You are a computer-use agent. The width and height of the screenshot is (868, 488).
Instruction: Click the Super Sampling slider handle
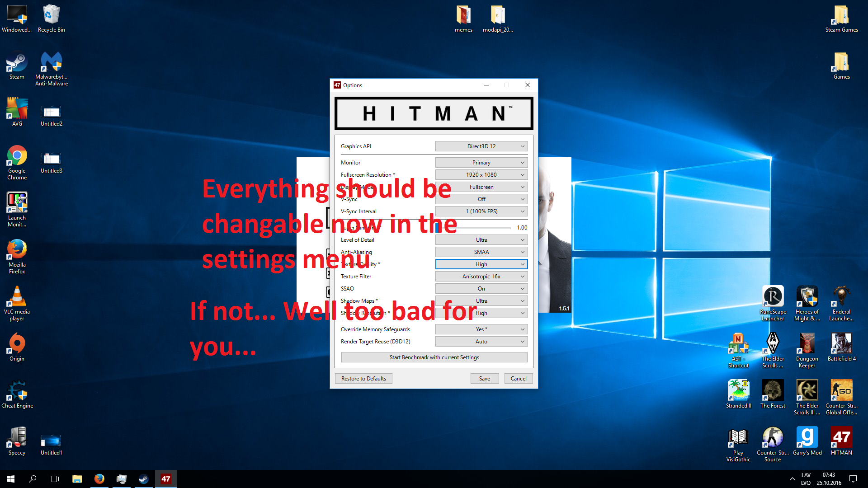(x=438, y=228)
